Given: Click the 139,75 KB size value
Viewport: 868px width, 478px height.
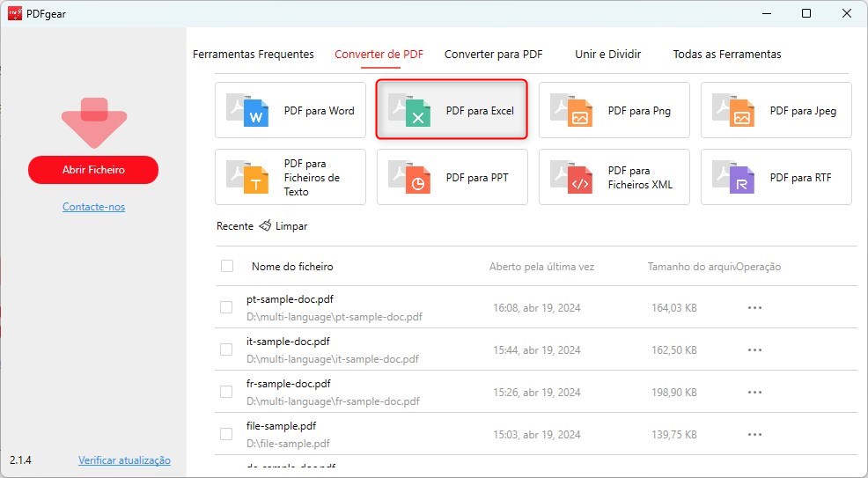Looking at the screenshot, I should [x=673, y=435].
